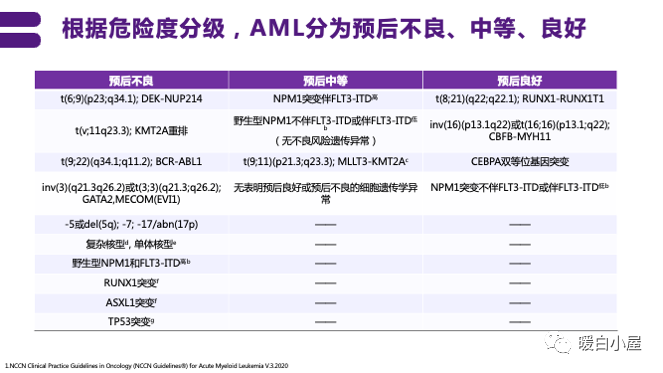
Task: Select the RUNX1突变 cell
Action: click(131, 283)
